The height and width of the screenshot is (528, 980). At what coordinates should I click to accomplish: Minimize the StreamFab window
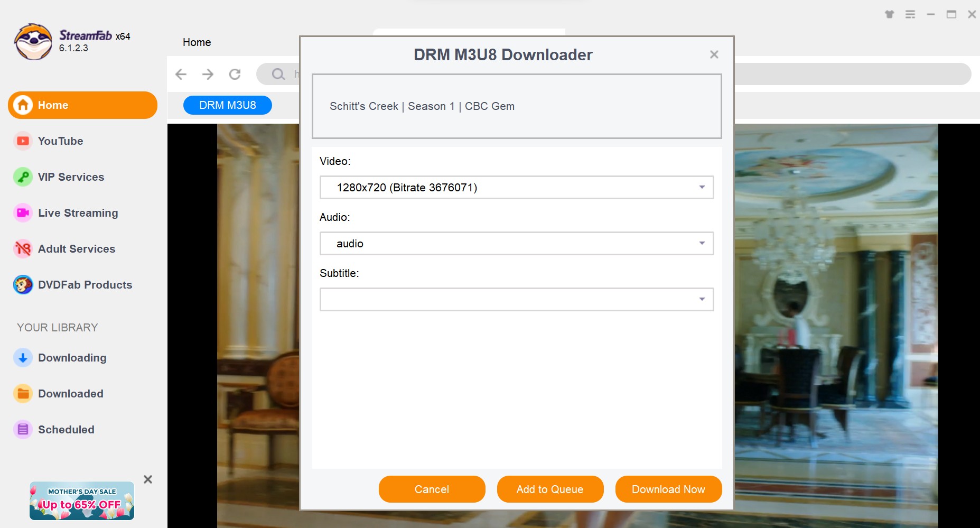931,14
